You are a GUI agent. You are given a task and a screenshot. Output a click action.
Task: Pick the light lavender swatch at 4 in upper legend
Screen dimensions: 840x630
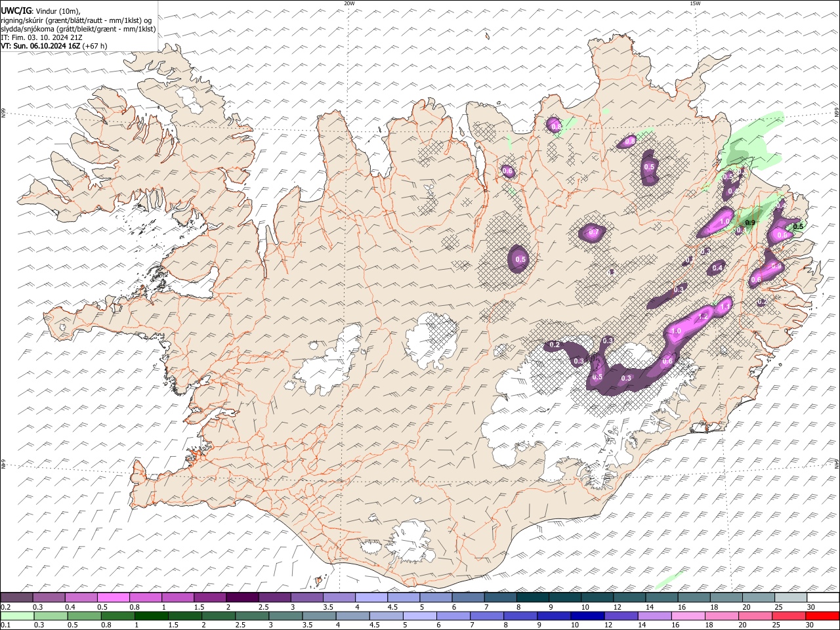pos(371,597)
